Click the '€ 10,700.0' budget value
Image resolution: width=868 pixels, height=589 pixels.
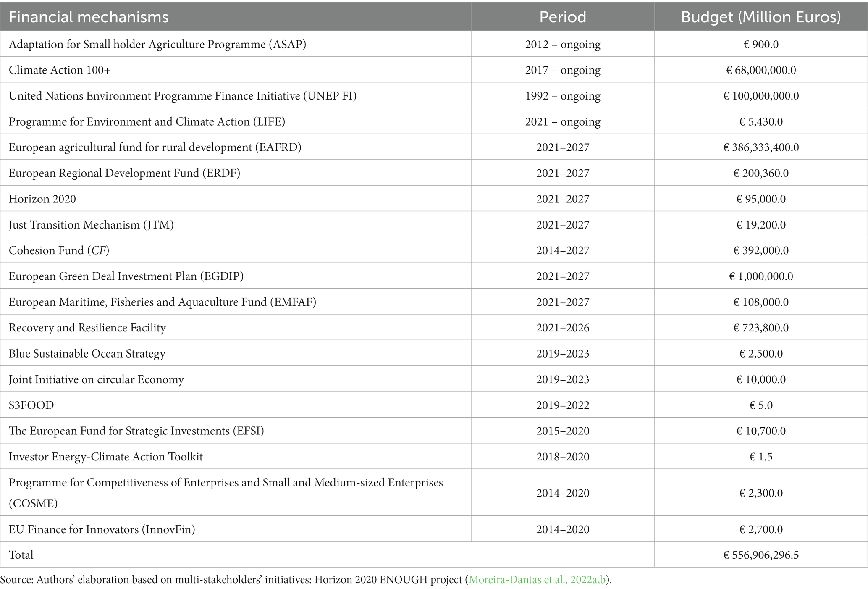point(761,431)
